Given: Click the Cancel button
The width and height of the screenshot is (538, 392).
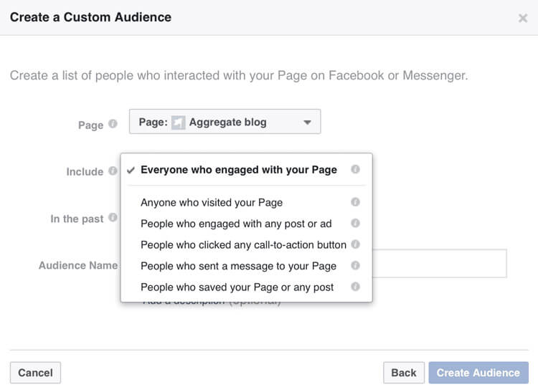Looking at the screenshot, I should (35, 373).
